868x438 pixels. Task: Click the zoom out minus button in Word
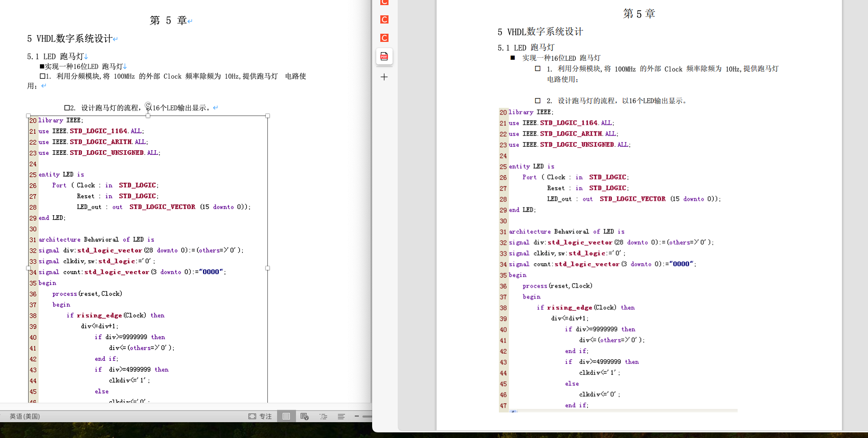pos(357,417)
